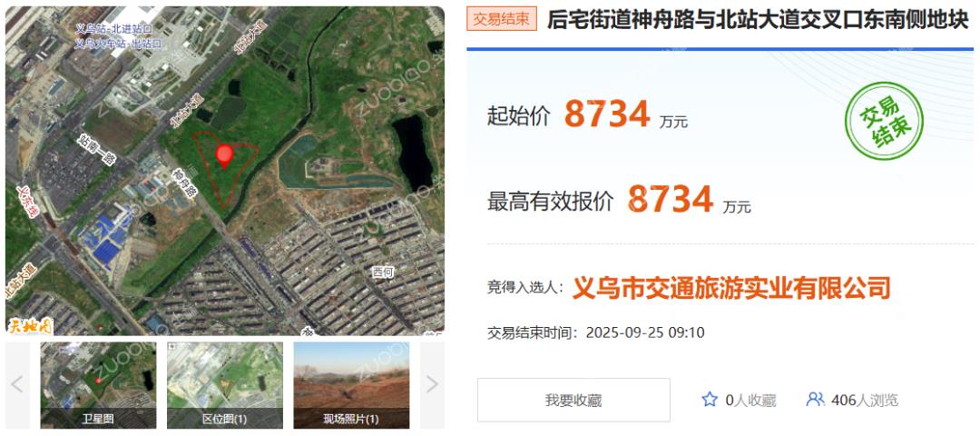Click the 交易结束 status tag
The width and height of the screenshot is (980, 436).
pyautogui.click(x=502, y=19)
